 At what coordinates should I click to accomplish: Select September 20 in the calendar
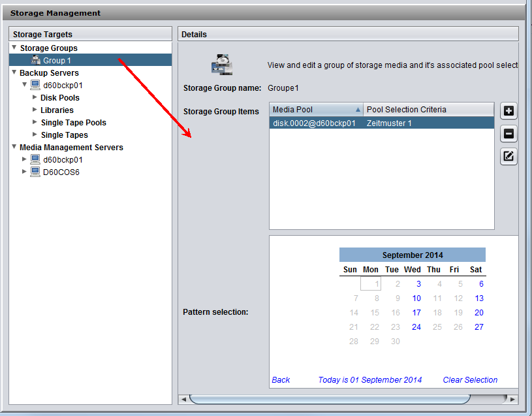[x=479, y=313]
